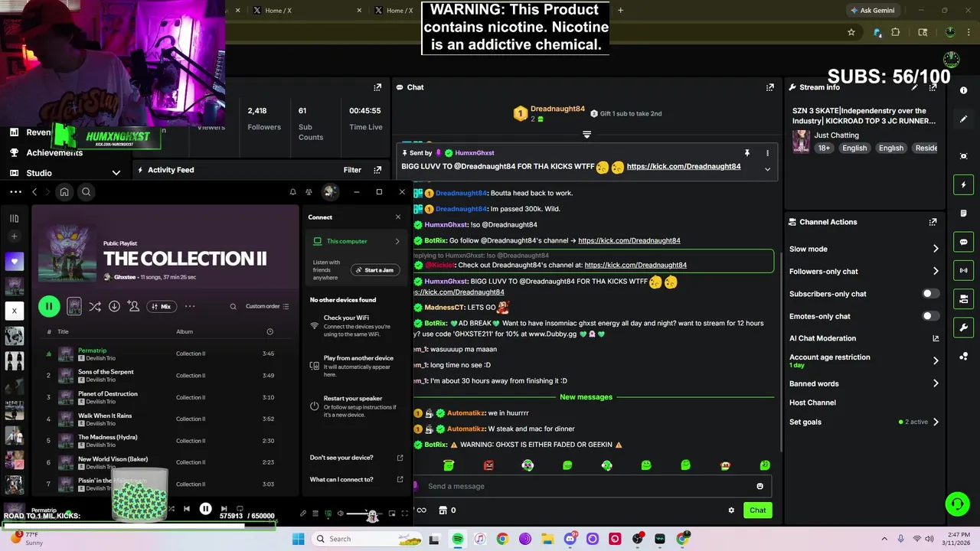Open the Mix option for the playlist
Viewport: 980px width, 551px height.
coord(161,306)
